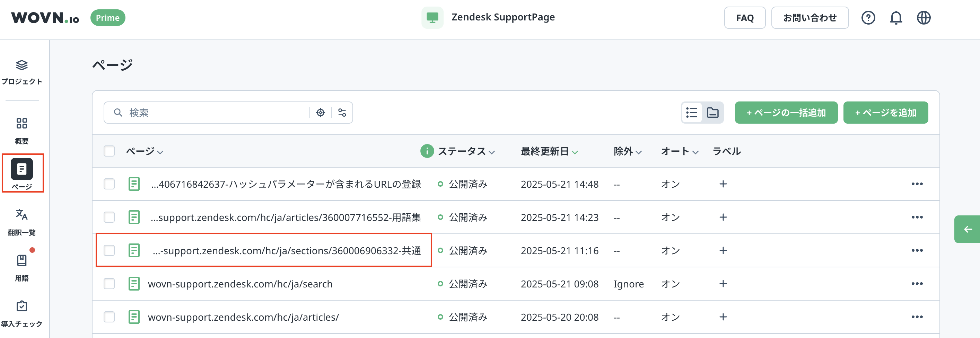
Task: Open more options for hc/ja/search row
Action: (917, 284)
